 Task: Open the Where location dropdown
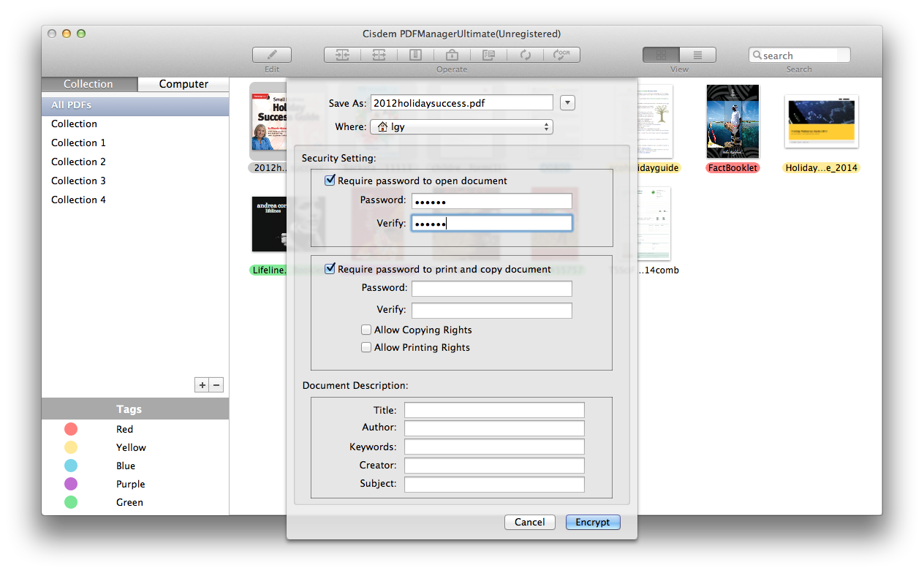pyautogui.click(x=462, y=126)
